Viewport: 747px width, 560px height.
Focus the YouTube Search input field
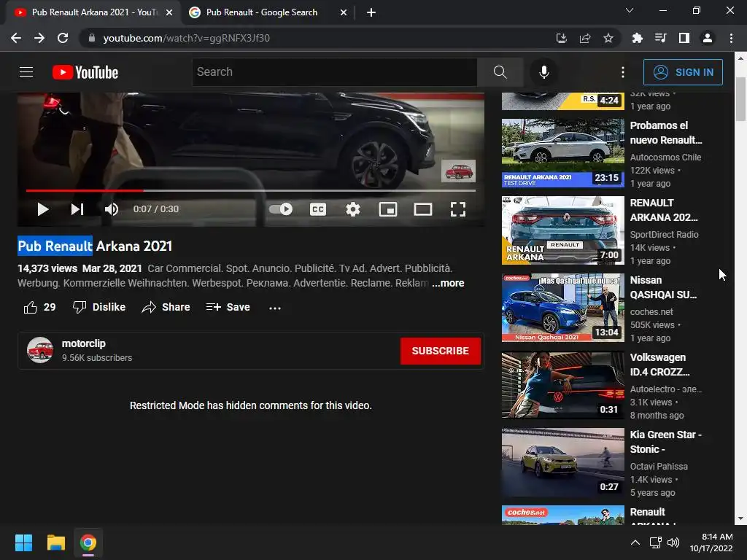click(x=334, y=72)
